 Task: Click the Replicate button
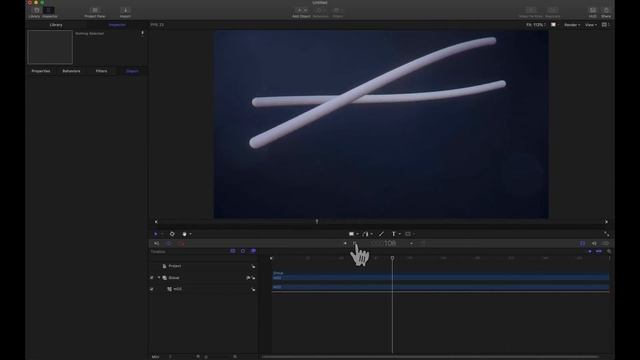(553, 12)
